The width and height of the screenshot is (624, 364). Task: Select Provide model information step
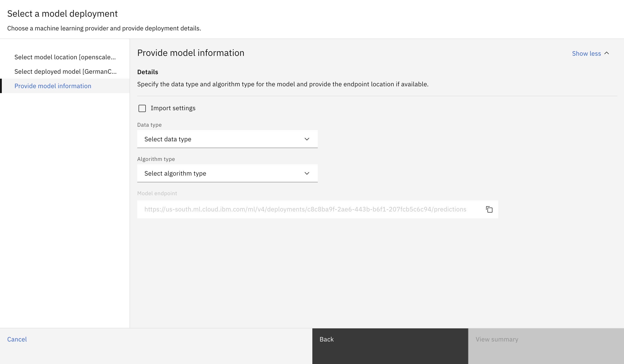[53, 86]
